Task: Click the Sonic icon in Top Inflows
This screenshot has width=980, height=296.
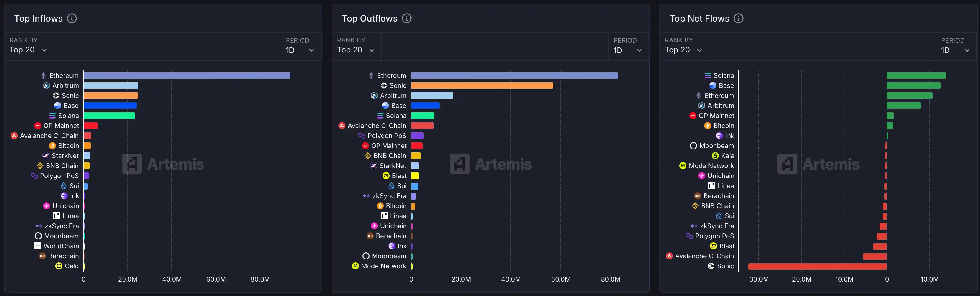Action: pyautogui.click(x=56, y=96)
